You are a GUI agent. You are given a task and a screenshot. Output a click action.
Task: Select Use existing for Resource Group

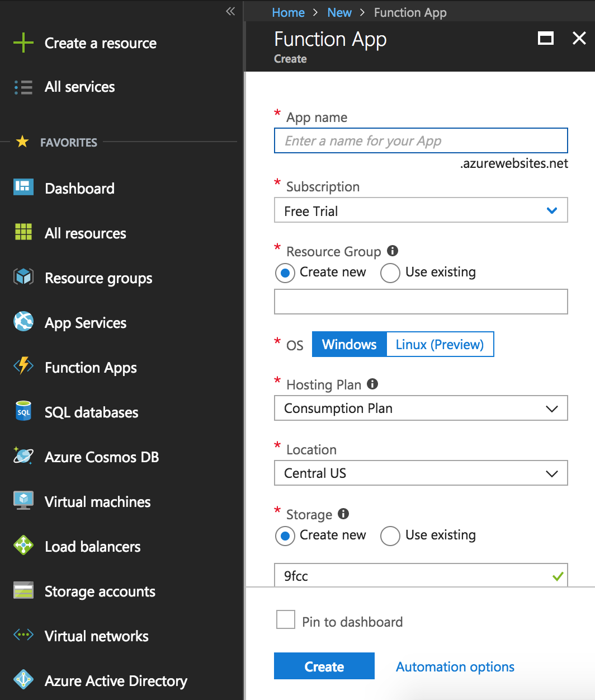click(x=390, y=273)
